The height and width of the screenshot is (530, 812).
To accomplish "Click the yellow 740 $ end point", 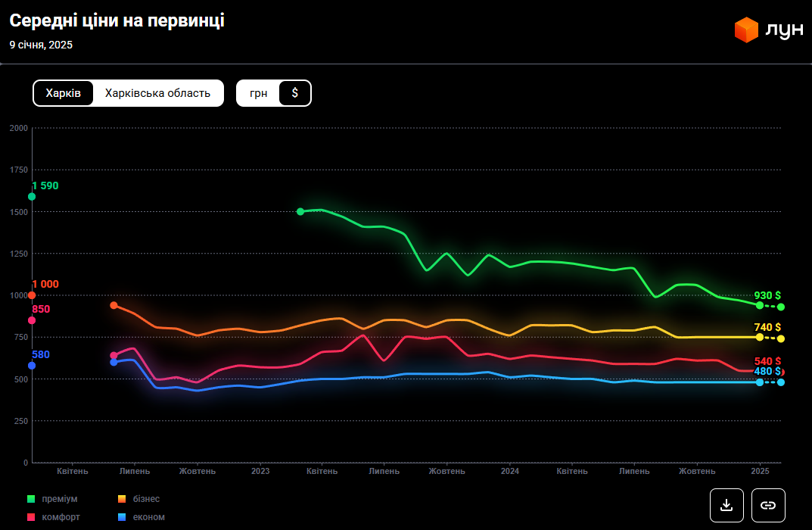I will 760,337.
